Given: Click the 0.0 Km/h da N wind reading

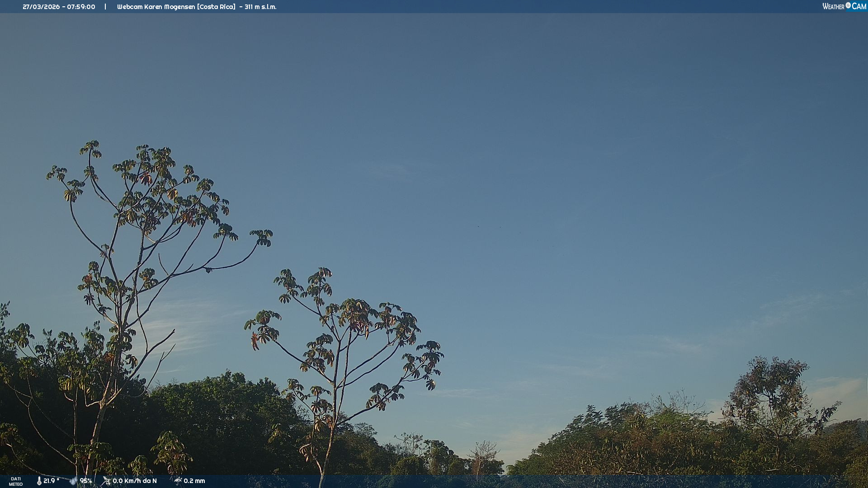Looking at the screenshot, I should tap(135, 481).
